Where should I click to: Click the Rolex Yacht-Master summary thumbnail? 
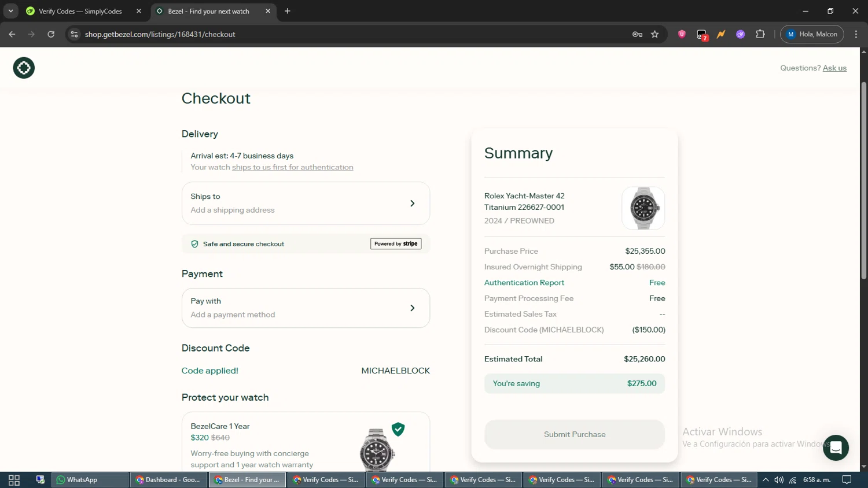(643, 208)
